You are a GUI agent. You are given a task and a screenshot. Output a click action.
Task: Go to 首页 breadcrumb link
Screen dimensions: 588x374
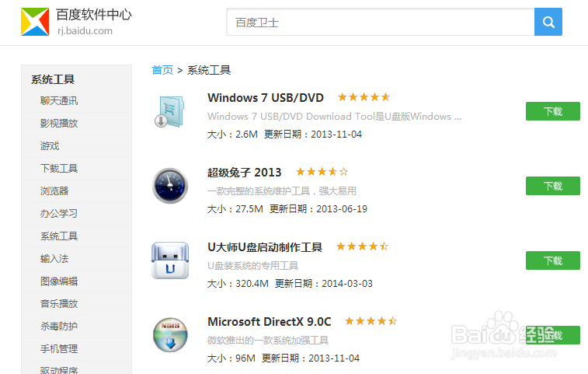[x=162, y=70]
